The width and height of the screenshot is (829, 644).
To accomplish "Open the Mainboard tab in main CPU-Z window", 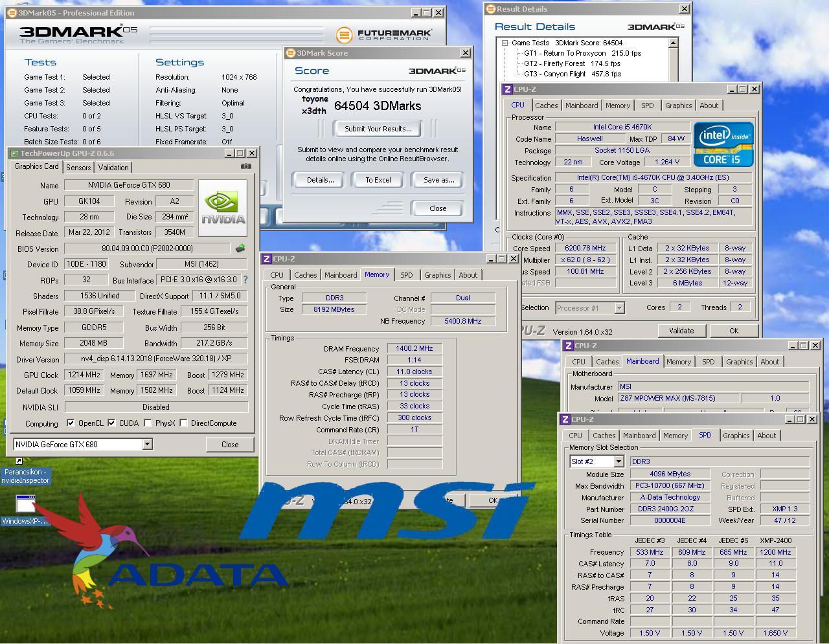I will tap(582, 105).
